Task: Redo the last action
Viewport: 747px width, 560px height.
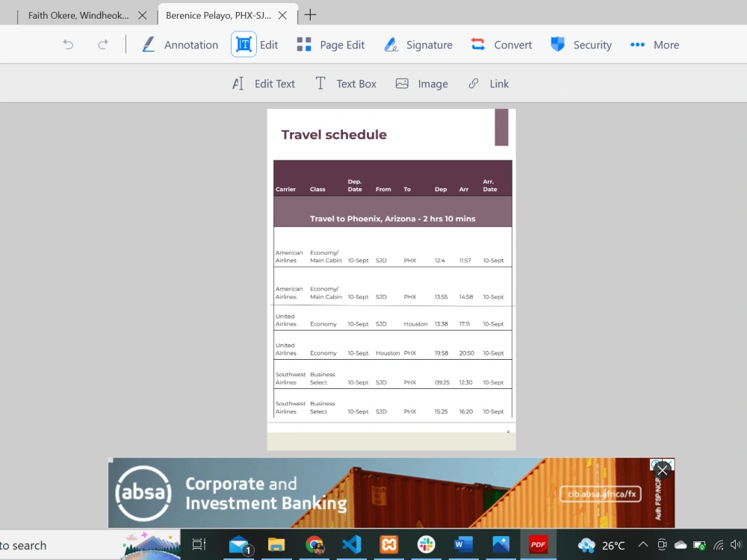Action: click(x=102, y=45)
